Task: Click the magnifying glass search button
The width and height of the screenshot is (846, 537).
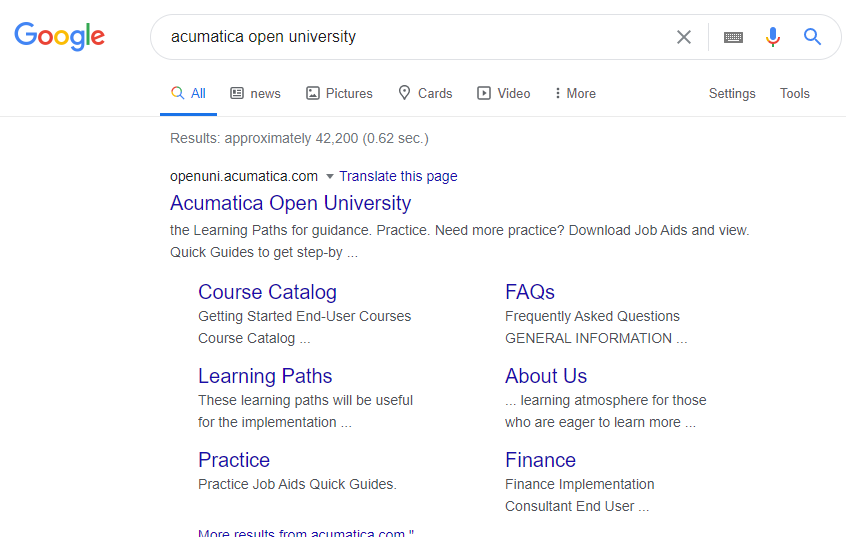Action: coord(812,37)
